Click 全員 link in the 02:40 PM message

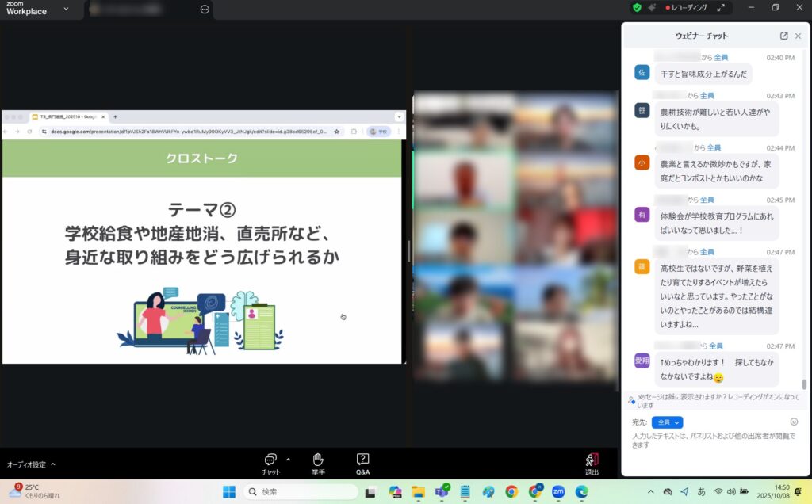pyautogui.click(x=720, y=58)
